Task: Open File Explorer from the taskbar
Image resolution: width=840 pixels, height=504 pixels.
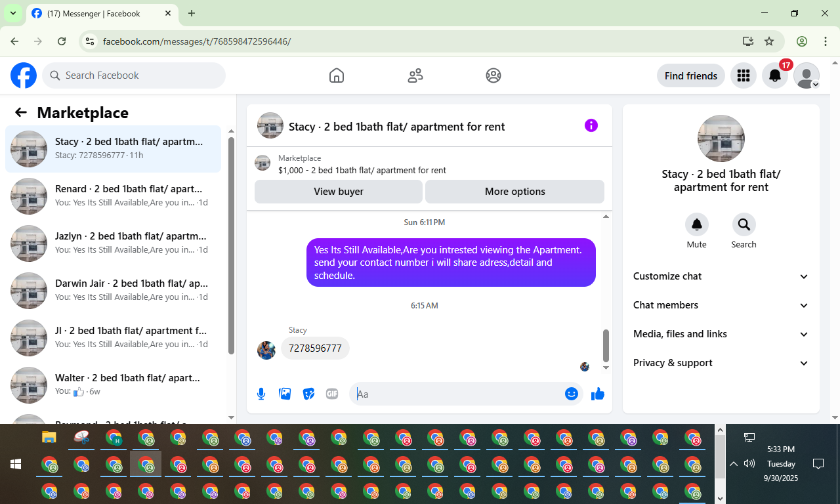Action: coord(49,437)
